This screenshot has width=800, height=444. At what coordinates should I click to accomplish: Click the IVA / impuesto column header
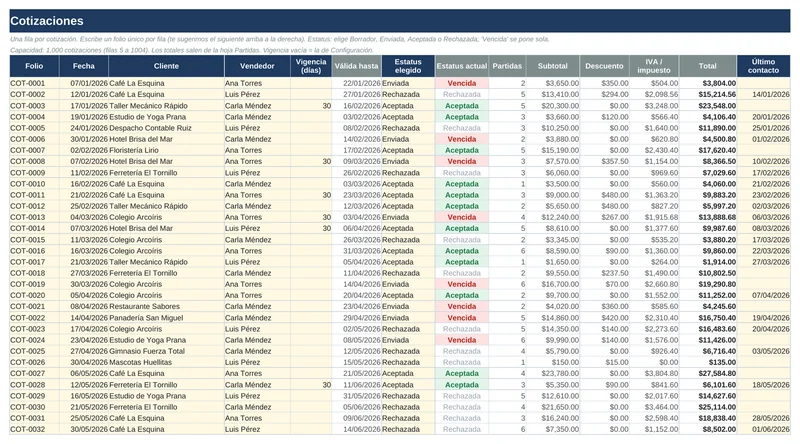coord(654,66)
